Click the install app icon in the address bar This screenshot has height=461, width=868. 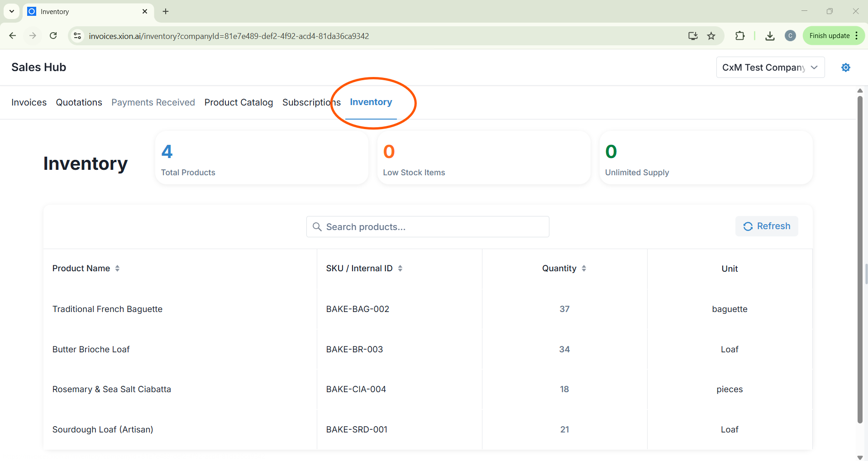tap(692, 36)
